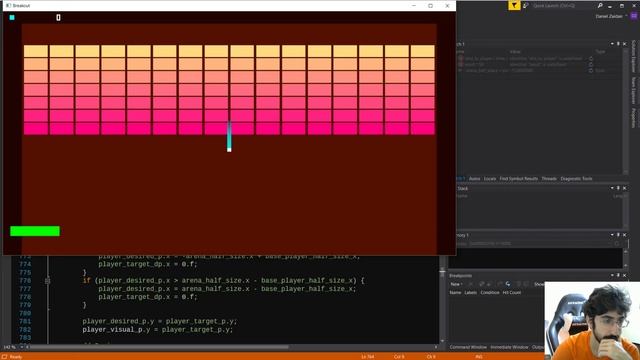Click the purple user avatar icon
This screenshot has width=640, height=360.
(x=634, y=16)
